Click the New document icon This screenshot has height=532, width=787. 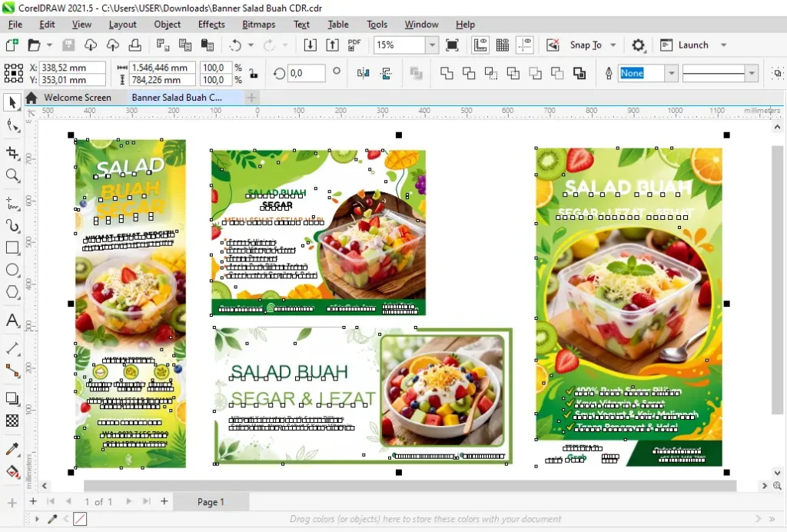pyautogui.click(x=12, y=45)
